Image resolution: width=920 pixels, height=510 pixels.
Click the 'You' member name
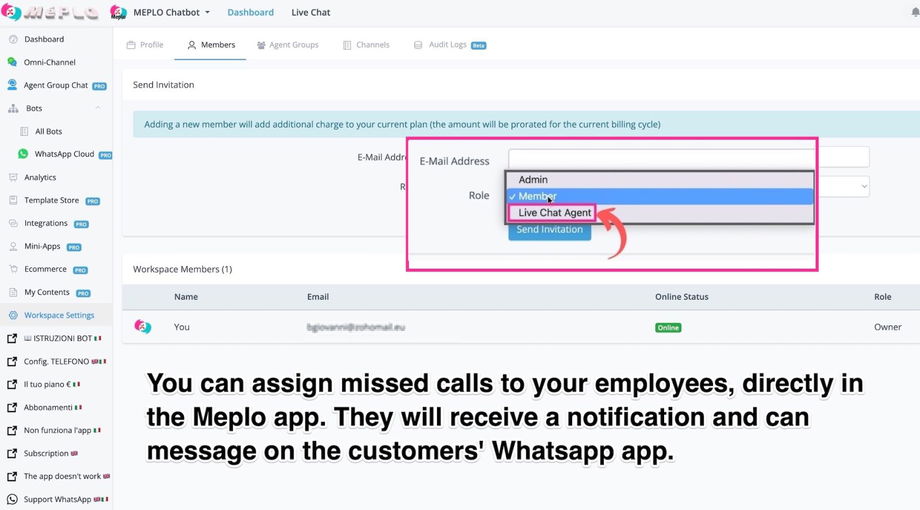point(181,327)
